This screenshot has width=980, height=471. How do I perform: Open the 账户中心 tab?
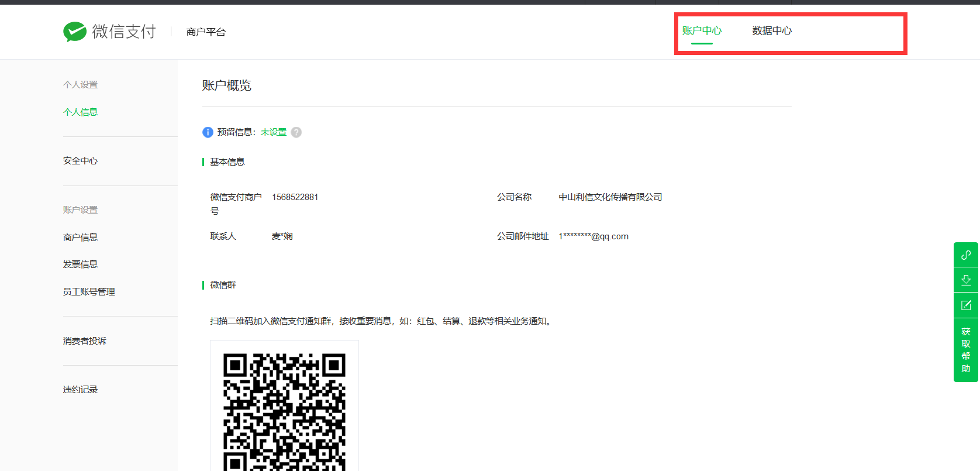702,30
